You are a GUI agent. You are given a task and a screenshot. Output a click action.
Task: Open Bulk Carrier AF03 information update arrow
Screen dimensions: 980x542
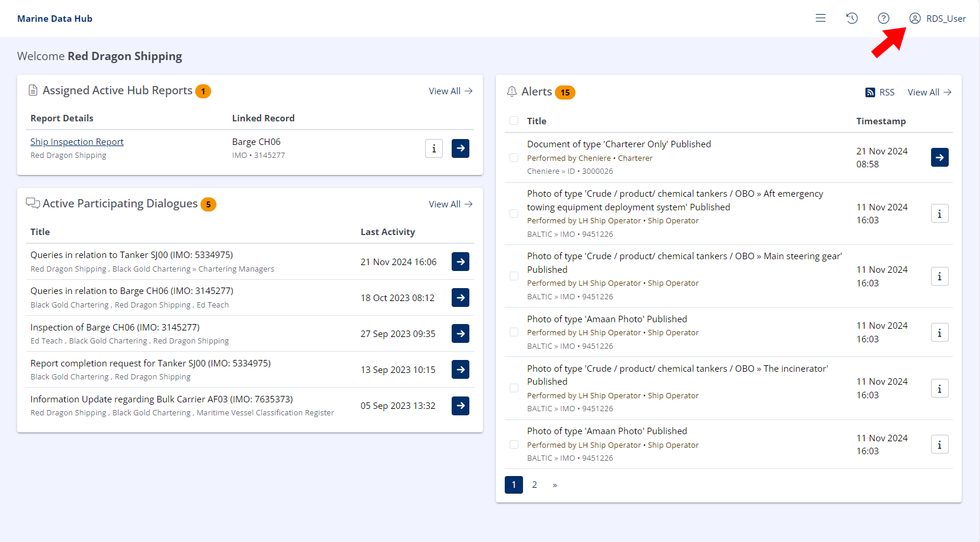pyautogui.click(x=461, y=406)
